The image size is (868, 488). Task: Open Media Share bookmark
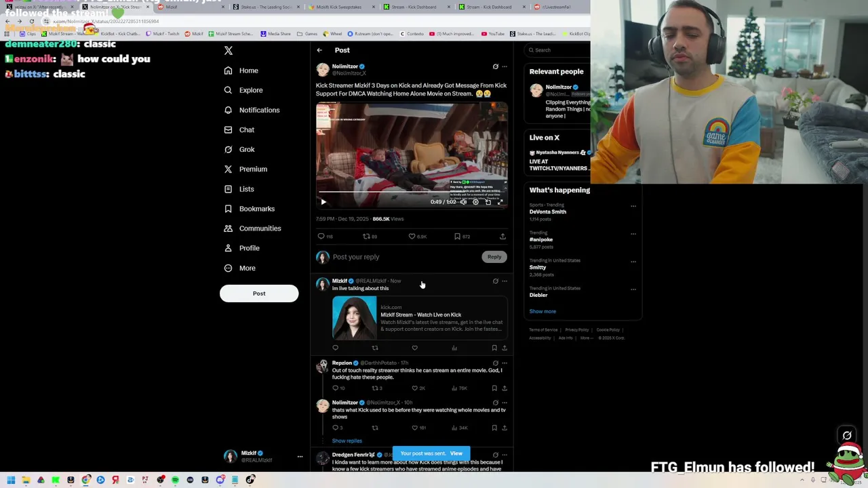[275, 34]
